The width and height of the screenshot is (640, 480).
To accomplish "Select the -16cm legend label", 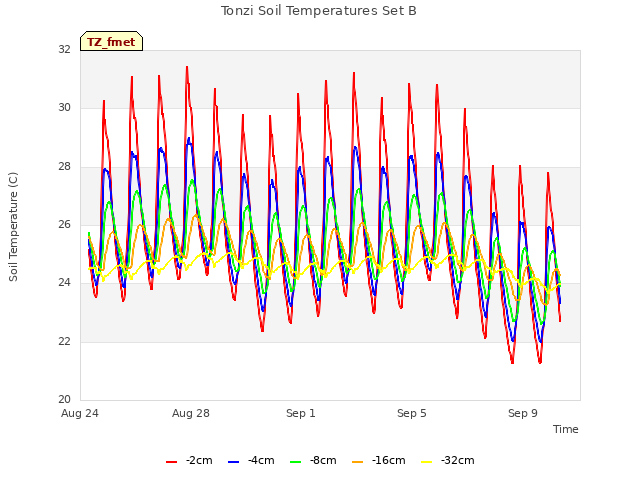I will pyautogui.click(x=389, y=460).
